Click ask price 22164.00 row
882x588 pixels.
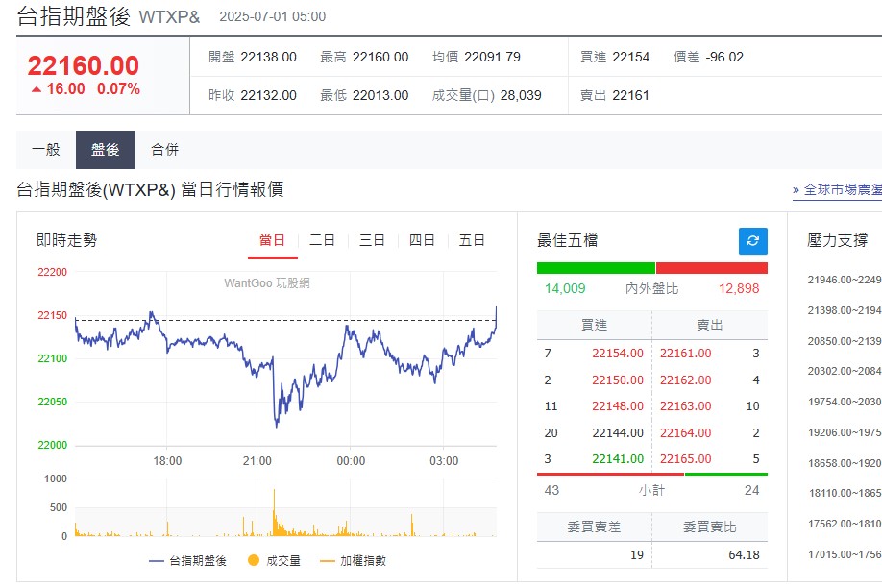[x=685, y=433]
